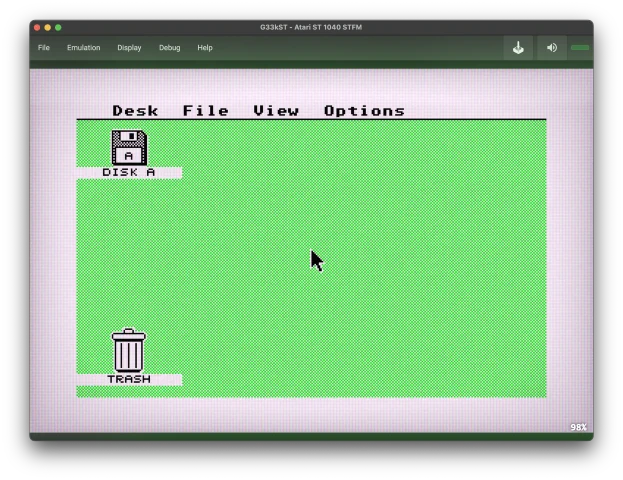Open the Atari desktop File menu
This screenshot has height=480, width=623.
205,110
